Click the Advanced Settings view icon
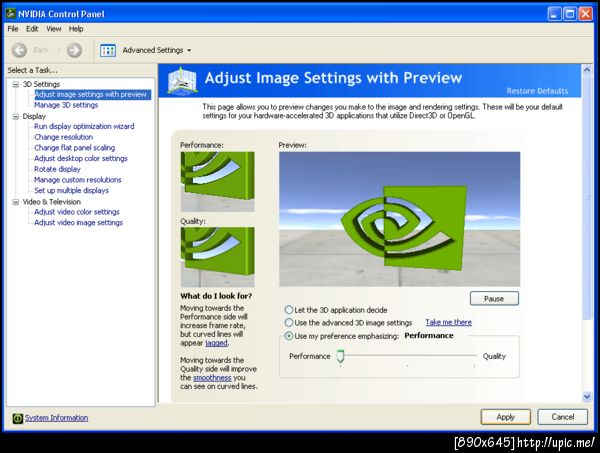Viewport: 600px width, 453px height. (x=108, y=50)
